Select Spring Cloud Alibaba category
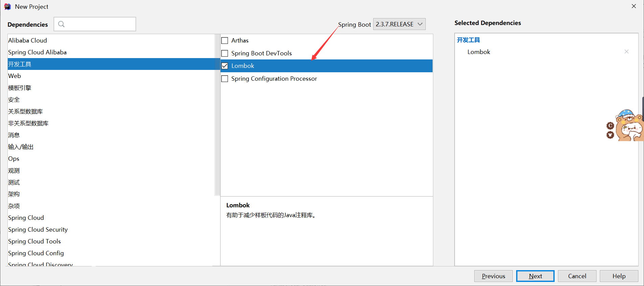This screenshot has width=644, height=286. (x=111, y=52)
